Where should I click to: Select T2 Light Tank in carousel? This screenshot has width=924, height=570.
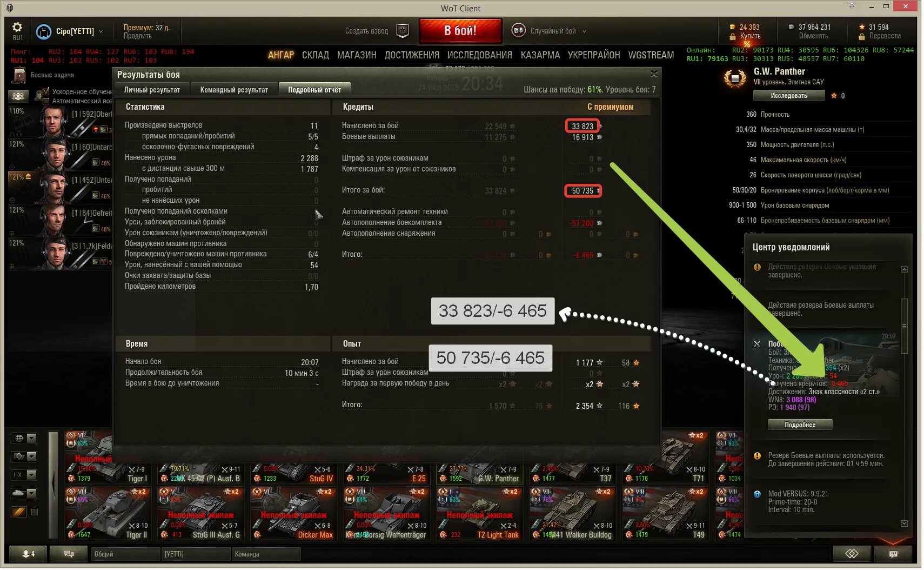point(479,514)
